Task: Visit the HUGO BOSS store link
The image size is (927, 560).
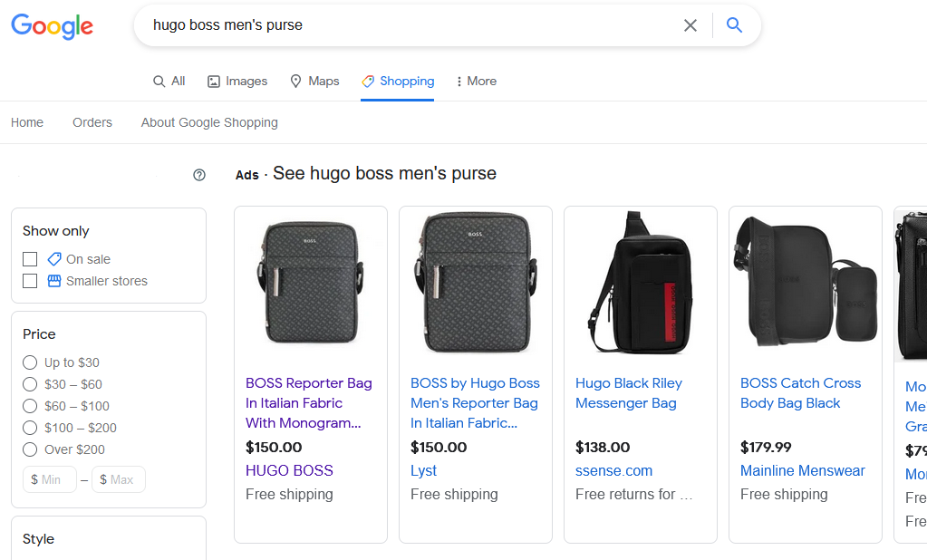Action: [x=289, y=470]
